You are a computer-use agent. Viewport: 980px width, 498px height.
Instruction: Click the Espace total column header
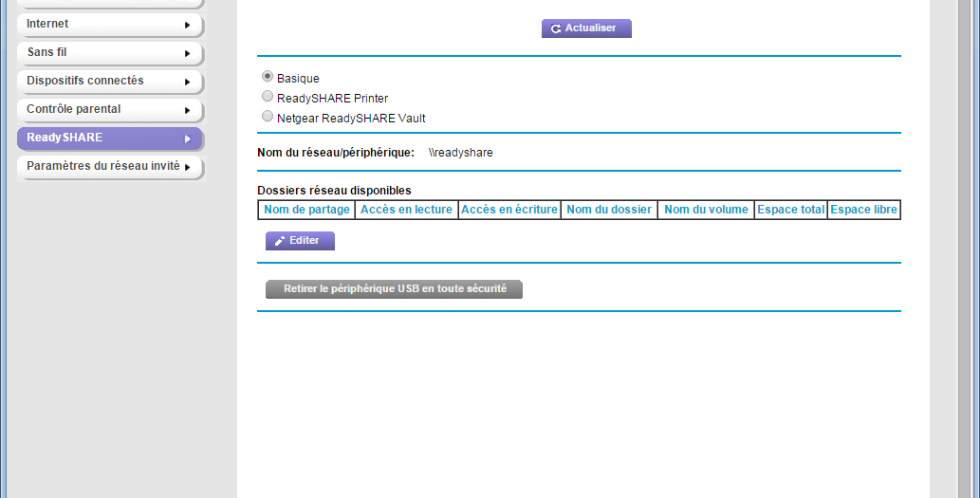pyautogui.click(x=790, y=210)
